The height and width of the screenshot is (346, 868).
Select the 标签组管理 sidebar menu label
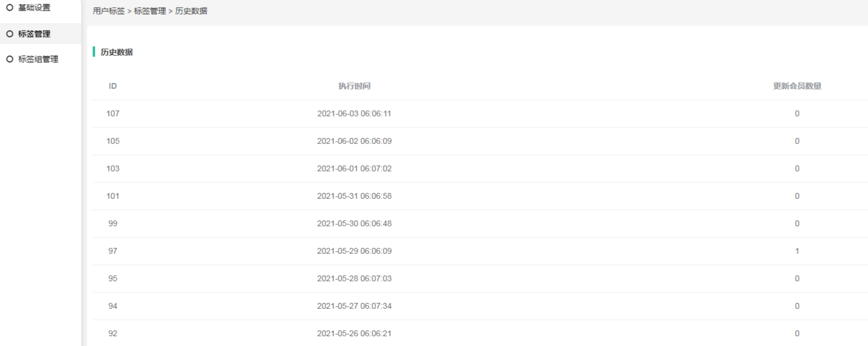[x=38, y=59]
